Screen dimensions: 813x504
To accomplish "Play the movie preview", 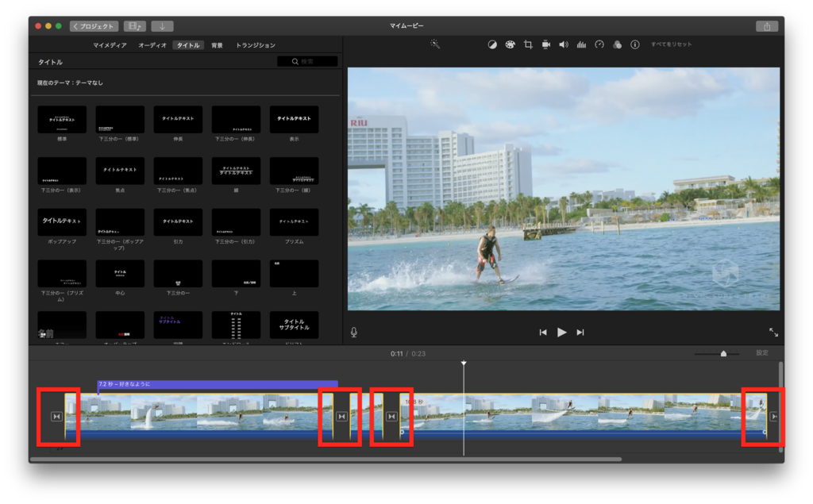I will (x=561, y=333).
